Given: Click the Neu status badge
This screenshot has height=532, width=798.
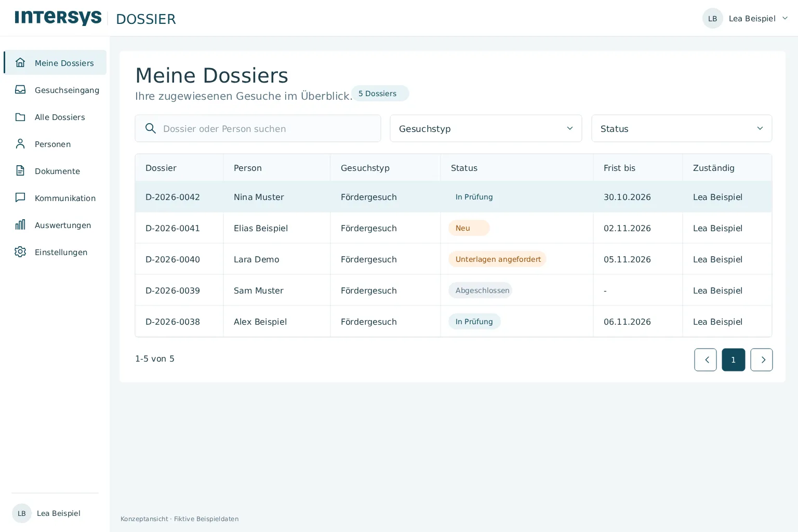Looking at the screenshot, I should tap(469, 228).
